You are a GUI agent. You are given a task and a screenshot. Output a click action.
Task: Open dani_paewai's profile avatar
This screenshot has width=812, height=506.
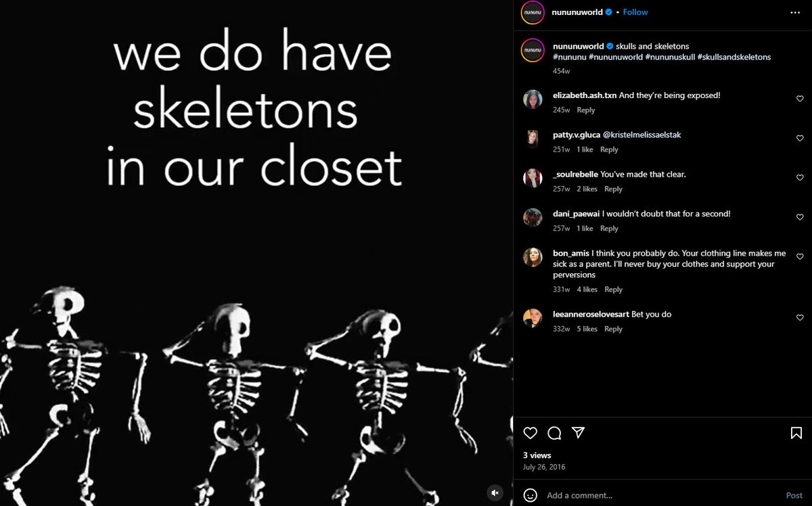[533, 218]
